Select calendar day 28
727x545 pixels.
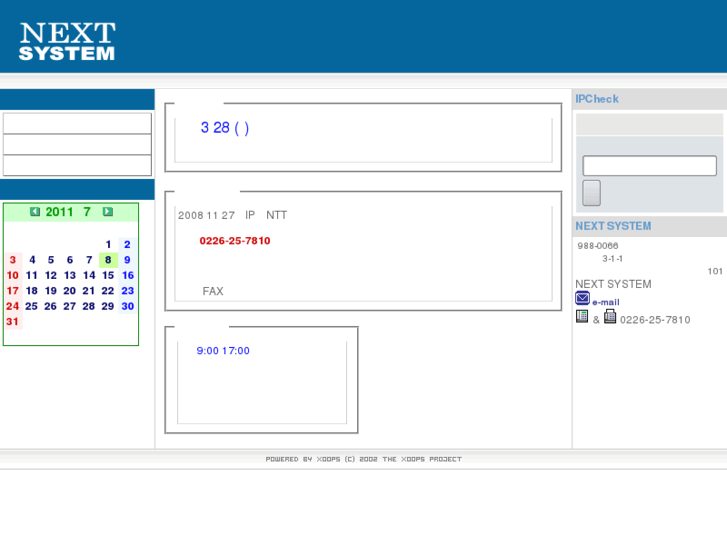[89, 306]
